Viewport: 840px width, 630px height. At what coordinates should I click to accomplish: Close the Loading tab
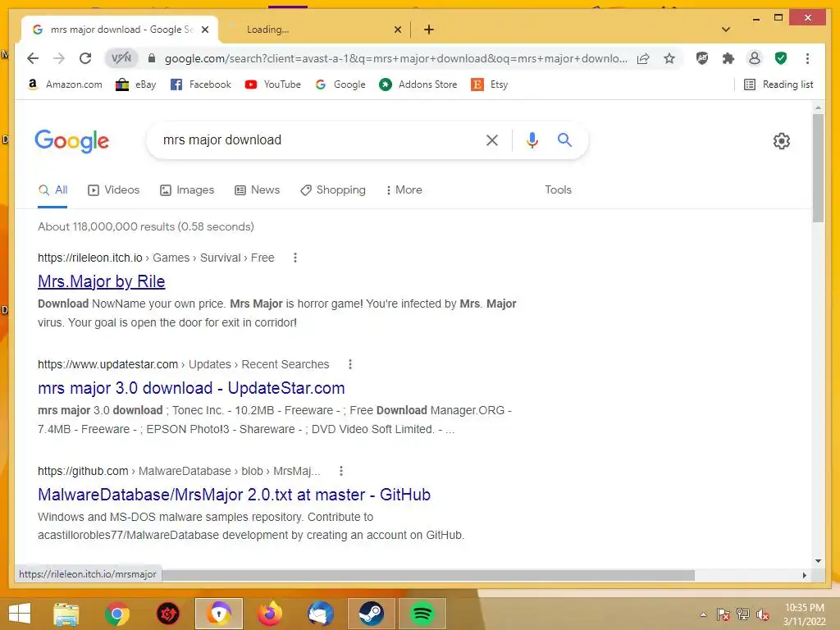click(398, 30)
